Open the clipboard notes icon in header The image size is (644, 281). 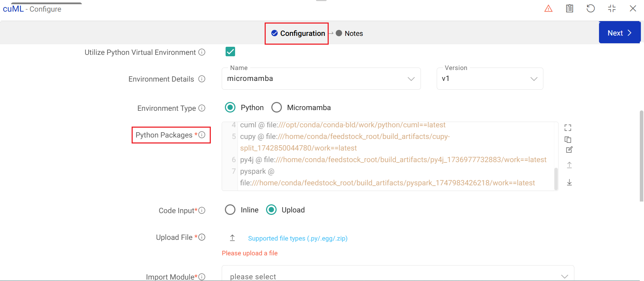(569, 8)
